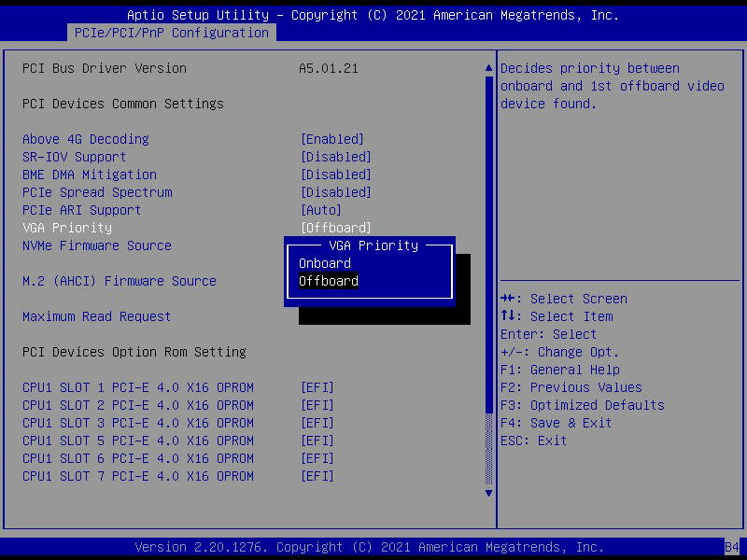The image size is (747, 560).
Task: Click the +/-: Change Opt. hint
Action: coord(559,352)
